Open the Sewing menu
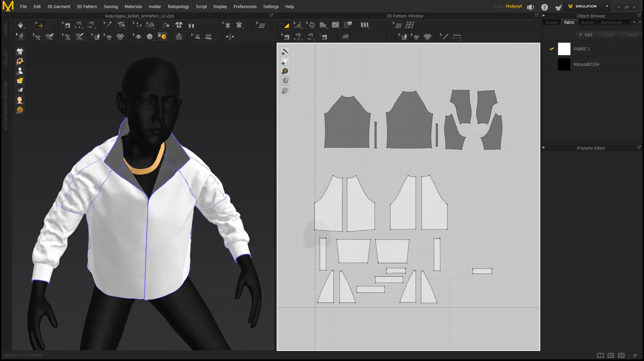 point(110,6)
